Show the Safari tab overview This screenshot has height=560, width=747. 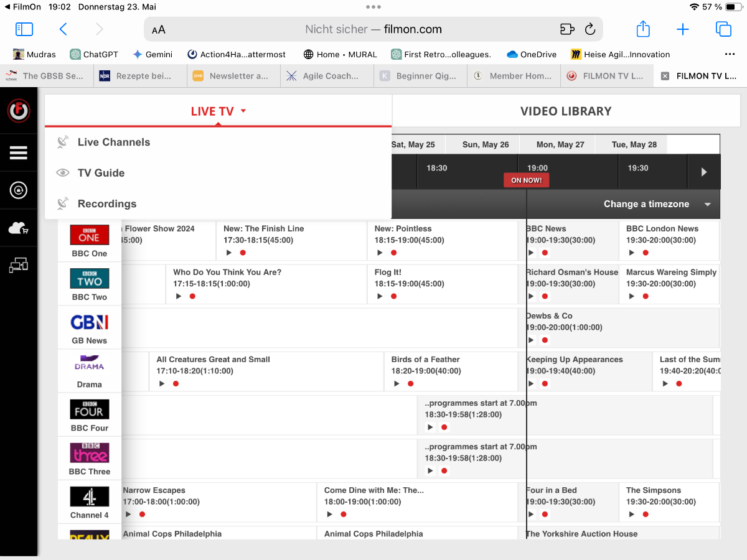tap(723, 29)
